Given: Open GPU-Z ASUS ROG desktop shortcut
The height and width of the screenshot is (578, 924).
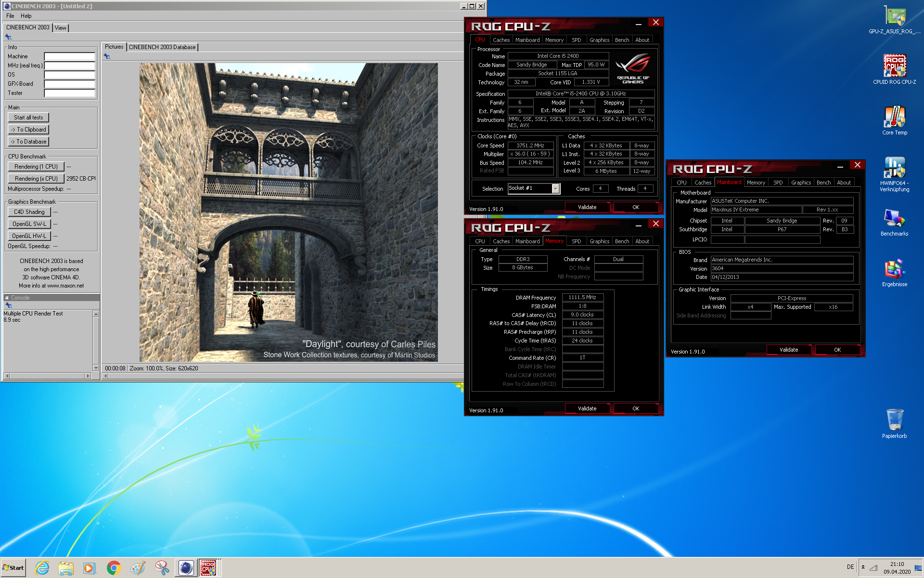Looking at the screenshot, I should [x=894, y=19].
